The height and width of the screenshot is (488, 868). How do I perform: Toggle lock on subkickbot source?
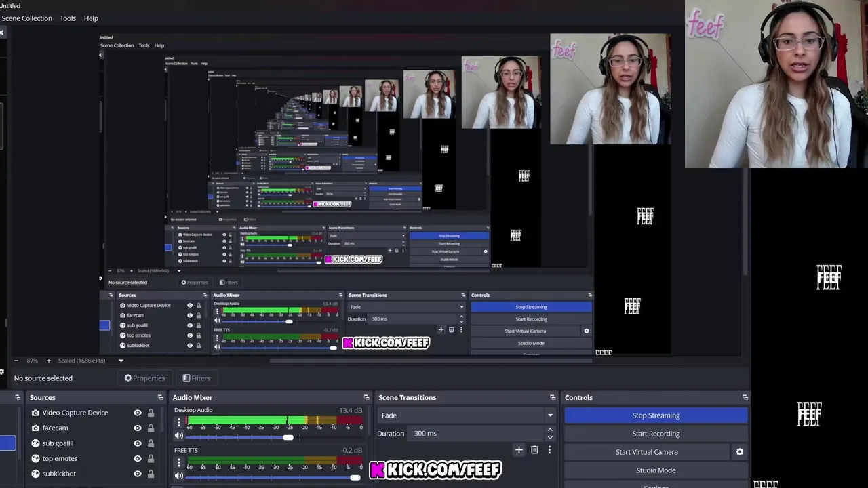[151, 474]
